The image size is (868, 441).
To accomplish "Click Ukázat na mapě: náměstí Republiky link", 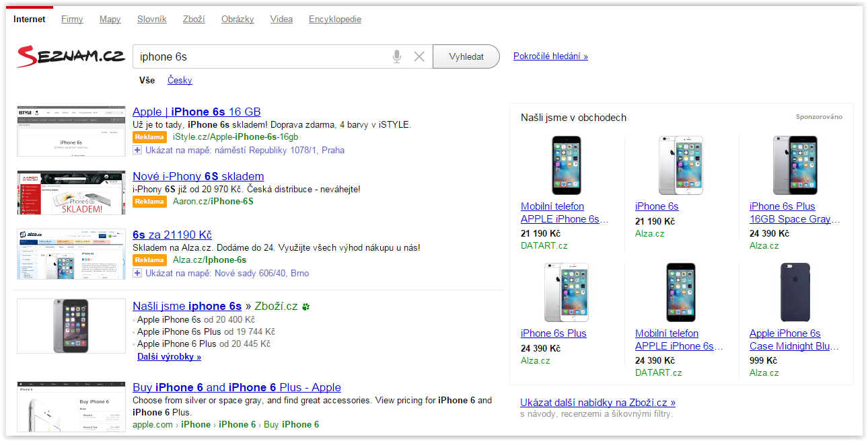I will click(x=245, y=150).
